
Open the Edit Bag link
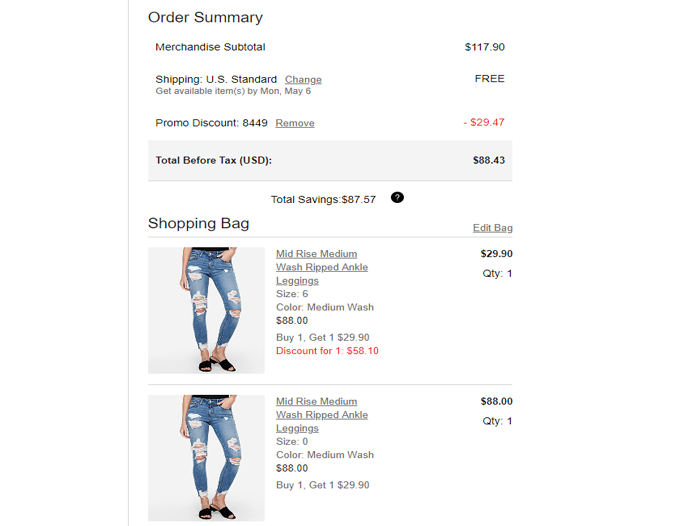492,228
